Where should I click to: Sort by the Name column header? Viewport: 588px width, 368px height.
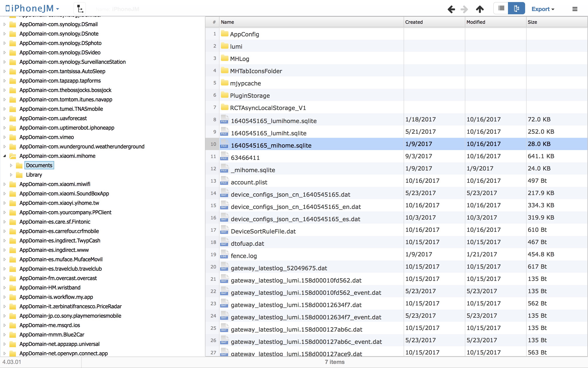(312, 22)
